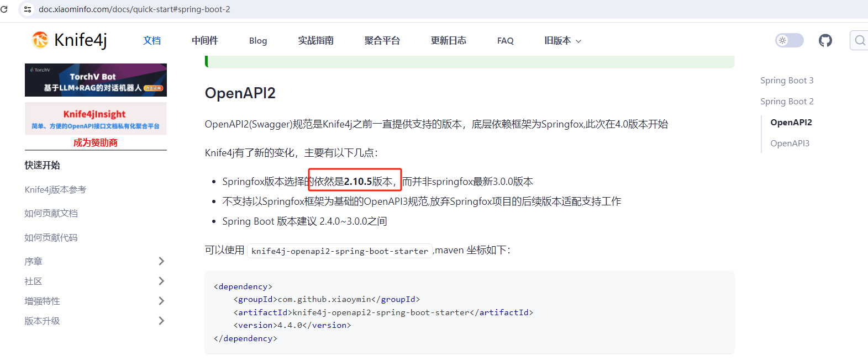This screenshot has width=868, height=361.
Task: Go to the Blog nav item
Action: pos(258,40)
